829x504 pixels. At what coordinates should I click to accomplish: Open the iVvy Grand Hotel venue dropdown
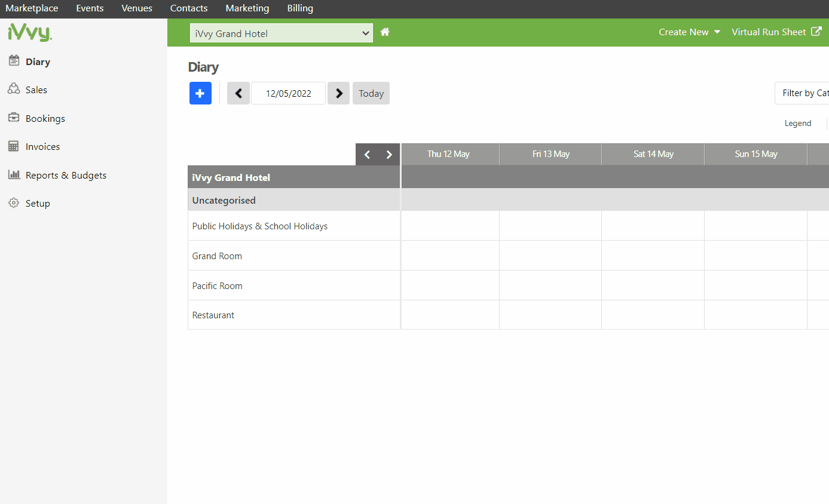(x=282, y=33)
